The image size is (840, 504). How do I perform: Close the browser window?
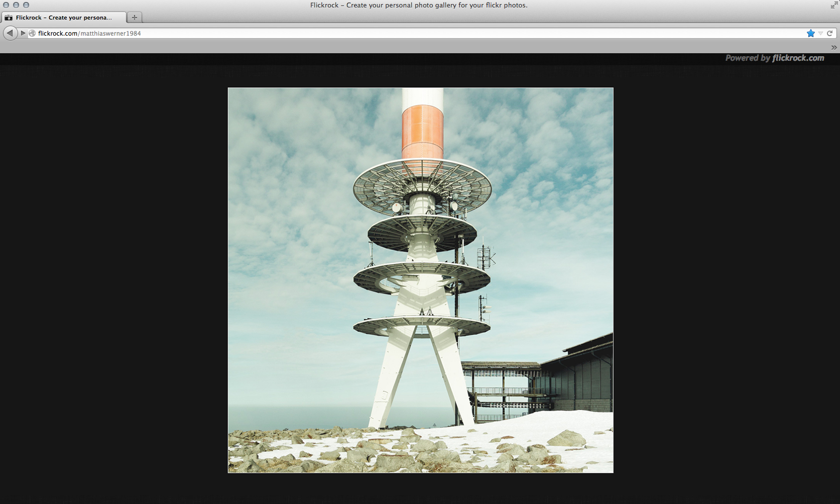point(6,5)
